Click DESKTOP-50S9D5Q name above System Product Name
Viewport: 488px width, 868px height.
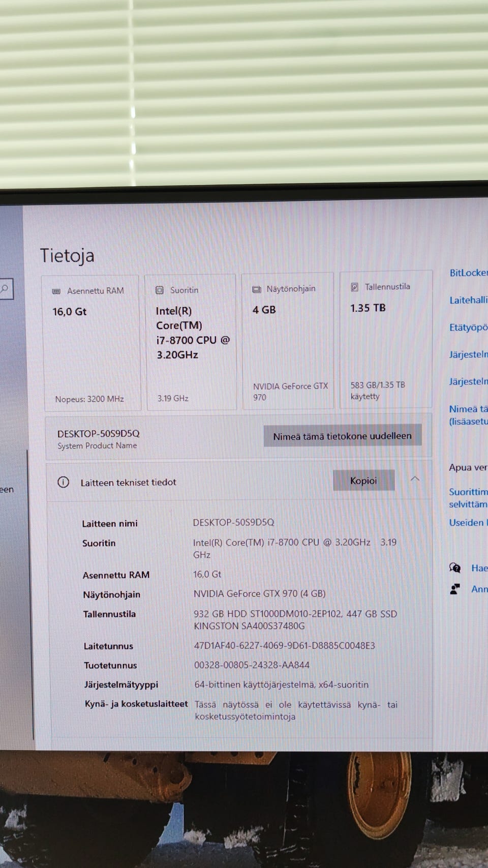point(98,434)
